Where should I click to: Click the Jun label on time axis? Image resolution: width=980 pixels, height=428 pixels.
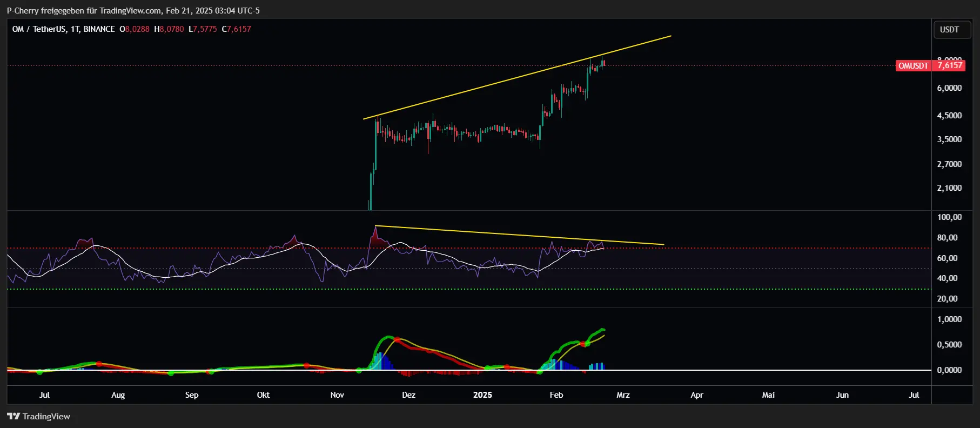pyautogui.click(x=842, y=395)
